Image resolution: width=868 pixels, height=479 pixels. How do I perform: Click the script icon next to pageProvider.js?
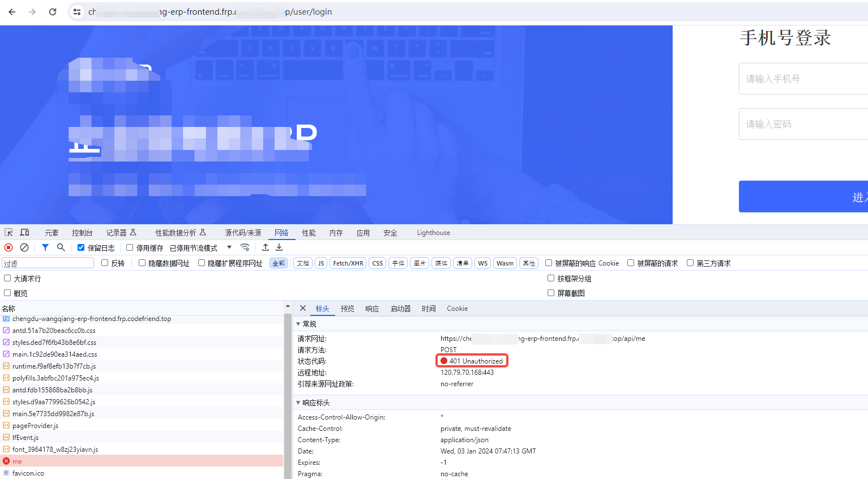pyautogui.click(x=6, y=426)
